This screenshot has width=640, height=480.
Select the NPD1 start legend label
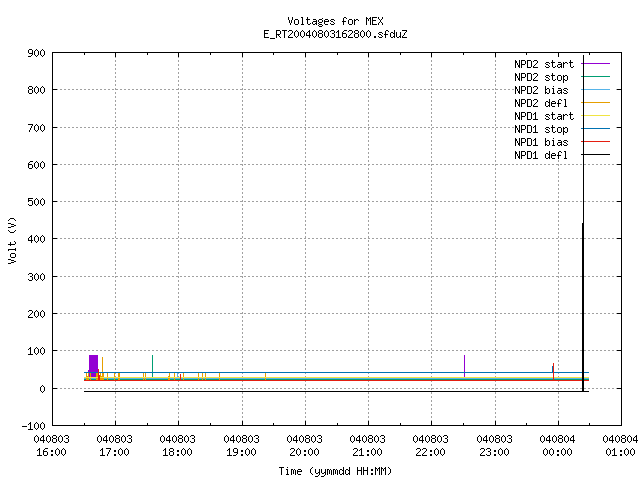tap(544, 116)
